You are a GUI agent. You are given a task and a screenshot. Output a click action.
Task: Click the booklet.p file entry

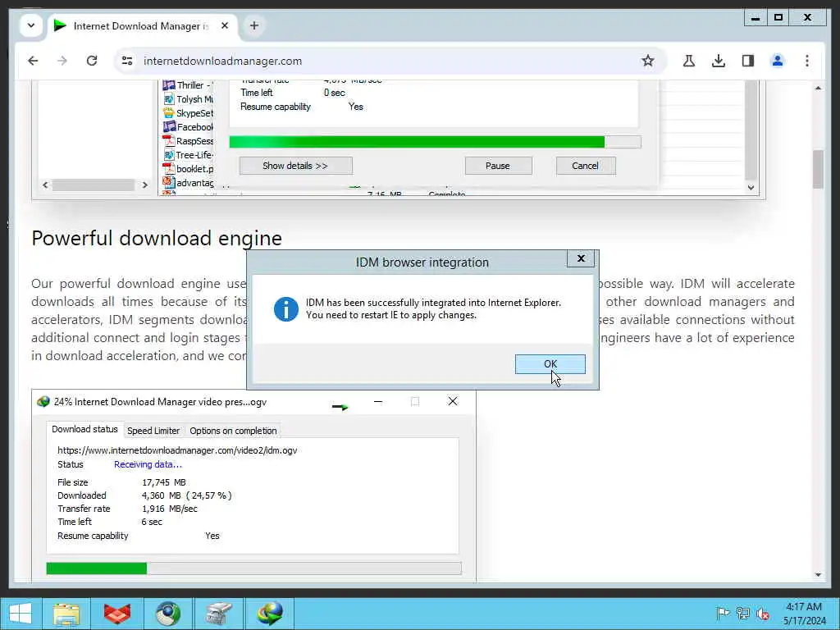[x=188, y=169]
